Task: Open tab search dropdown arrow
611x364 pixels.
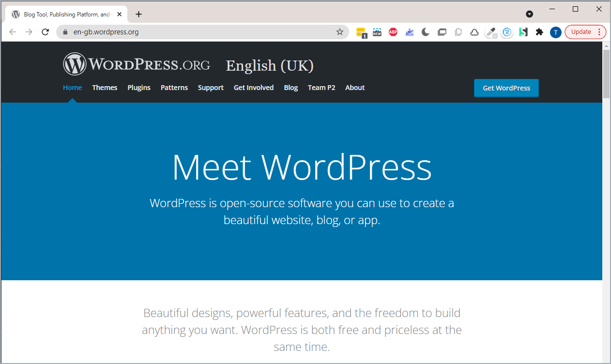Action: (530, 14)
